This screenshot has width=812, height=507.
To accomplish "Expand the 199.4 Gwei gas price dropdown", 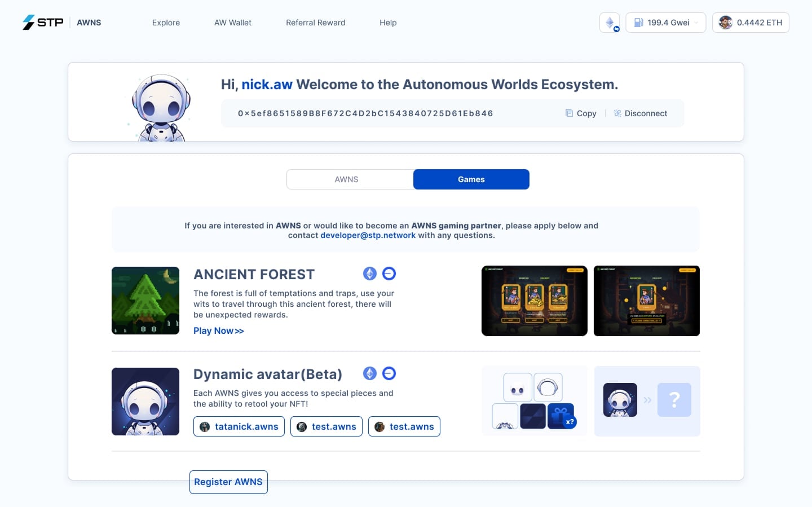I will click(666, 23).
